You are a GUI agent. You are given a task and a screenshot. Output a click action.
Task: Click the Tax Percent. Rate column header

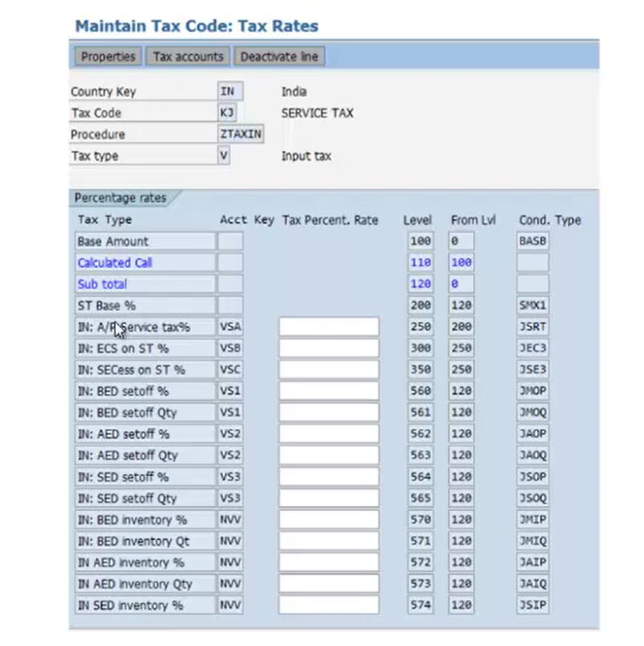330,221
